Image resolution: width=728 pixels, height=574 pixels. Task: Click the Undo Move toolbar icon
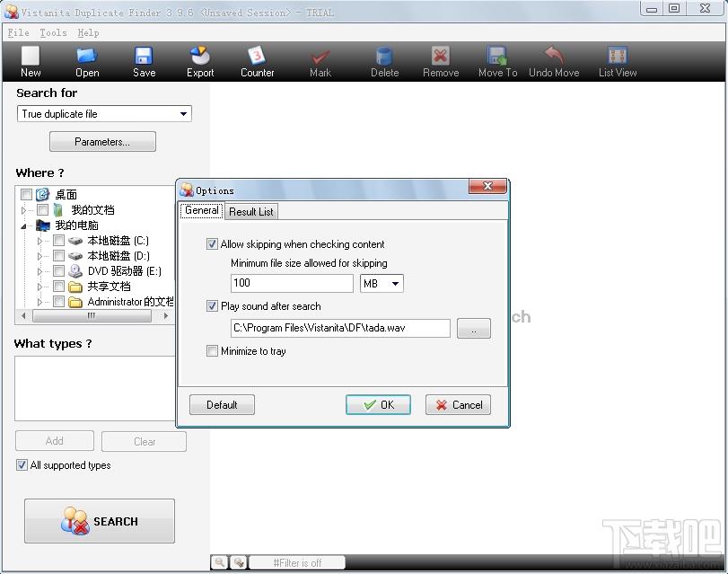coord(554,56)
